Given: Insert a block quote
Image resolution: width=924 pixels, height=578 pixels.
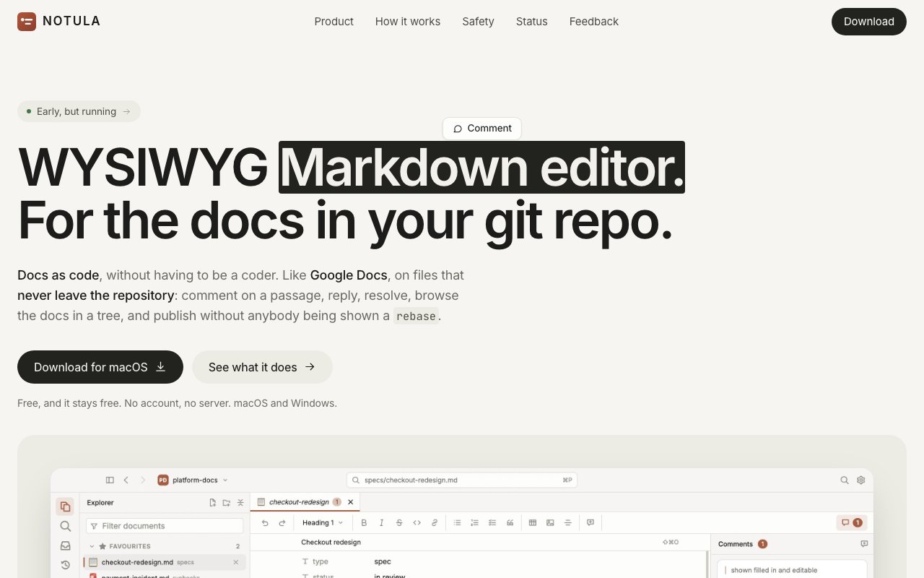Looking at the screenshot, I should pyautogui.click(x=510, y=522).
